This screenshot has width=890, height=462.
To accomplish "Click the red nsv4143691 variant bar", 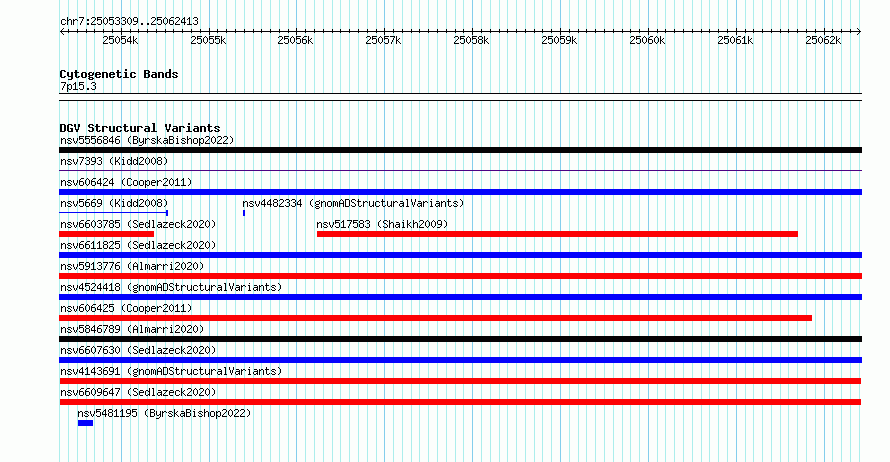I will click(x=460, y=381).
